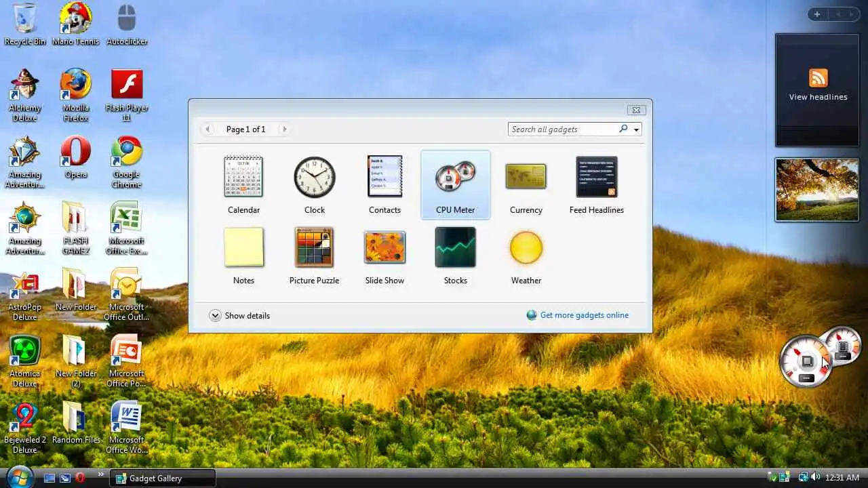Select the New Folder desktop icon
This screenshot has width=868, height=488.
click(76, 290)
